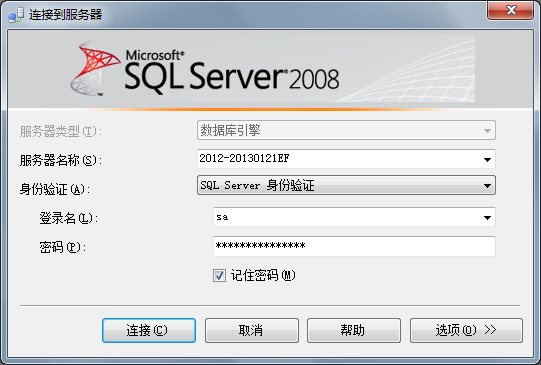The image size is (541, 365).
Task: Open the 身份验证 authentication dropdown
Action: [x=346, y=185]
